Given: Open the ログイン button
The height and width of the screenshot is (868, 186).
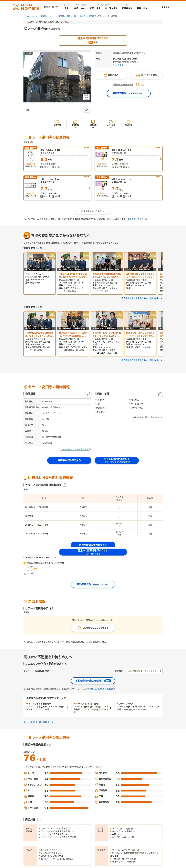Looking at the screenshot, I should pyautogui.click(x=165, y=7).
